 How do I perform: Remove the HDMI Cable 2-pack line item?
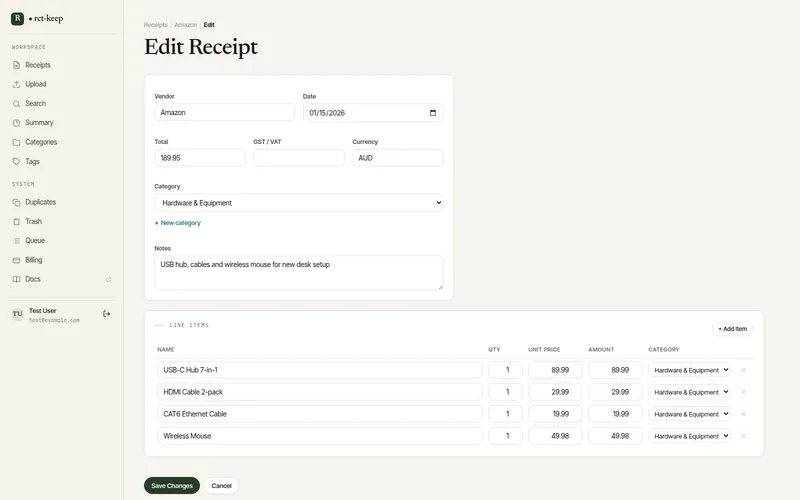pyautogui.click(x=743, y=392)
